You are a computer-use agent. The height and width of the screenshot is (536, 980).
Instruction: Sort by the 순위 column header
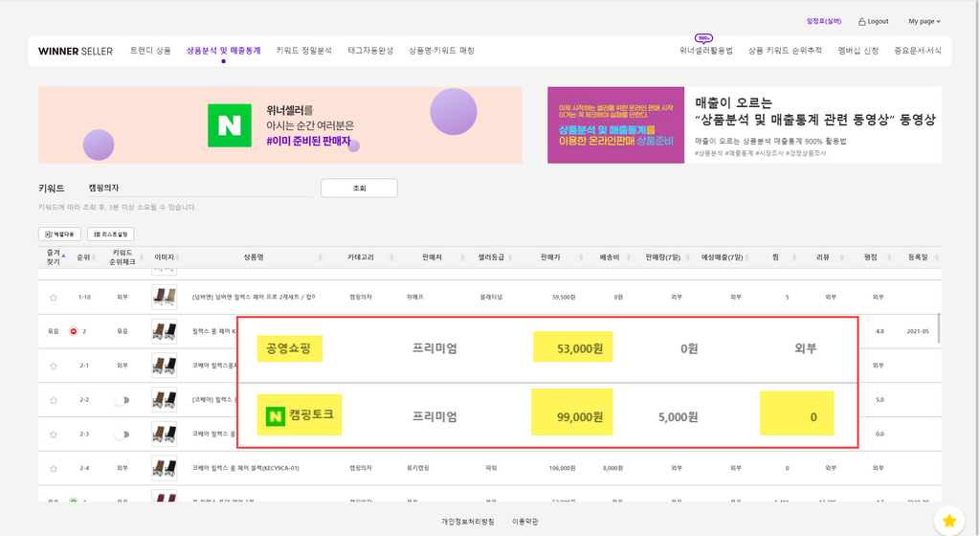(x=83, y=257)
